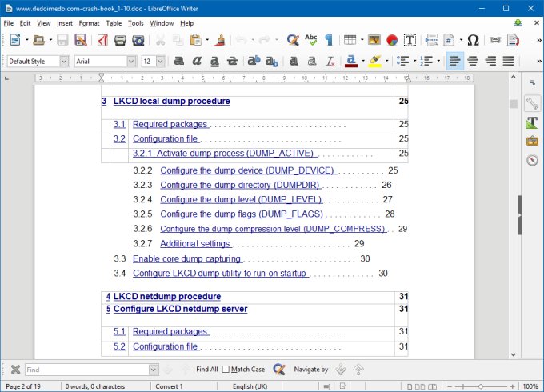
Task: Enable the Match Case checkbox
Action: [x=226, y=370]
